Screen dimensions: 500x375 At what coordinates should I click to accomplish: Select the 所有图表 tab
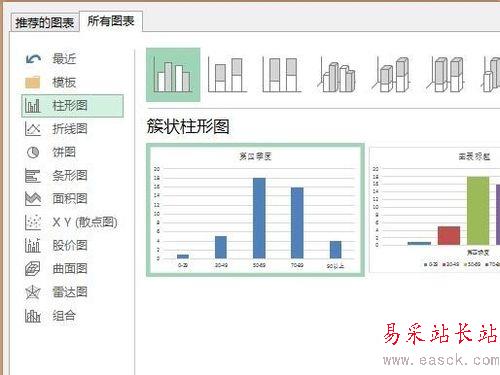point(111,21)
